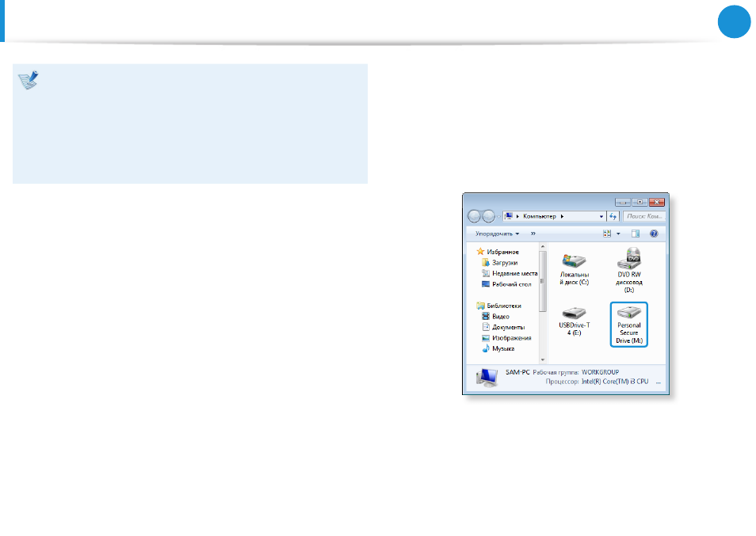Open the Упорядочить menu
The image size is (756, 536).
497,234
